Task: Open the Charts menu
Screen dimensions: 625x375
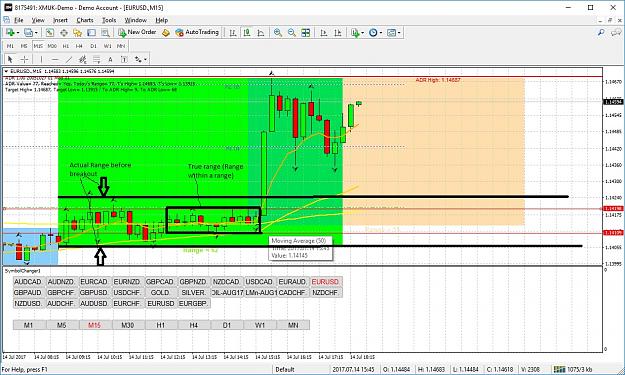Action: click(x=85, y=20)
